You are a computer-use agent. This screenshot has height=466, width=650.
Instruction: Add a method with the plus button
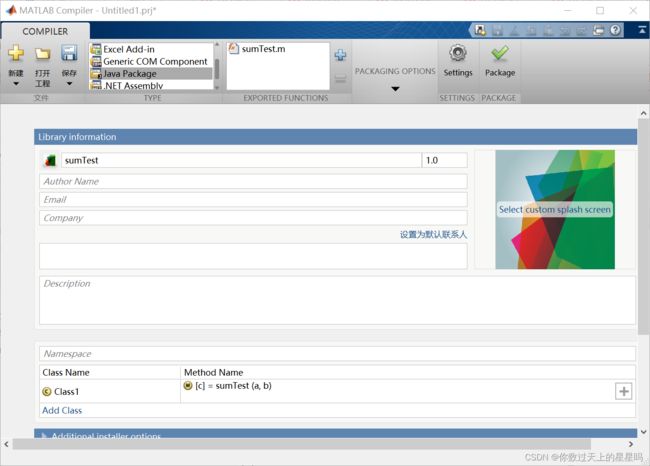click(x=623, y=391)
